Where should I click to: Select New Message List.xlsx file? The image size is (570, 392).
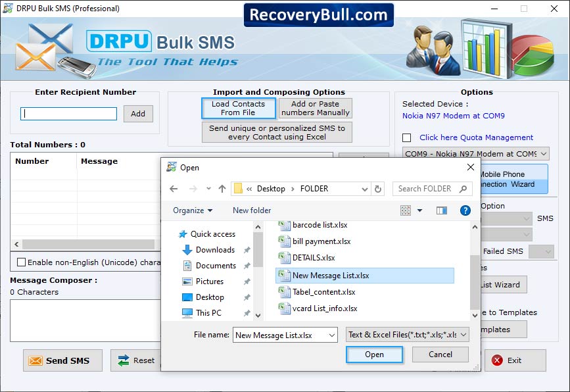pos(365,276)
